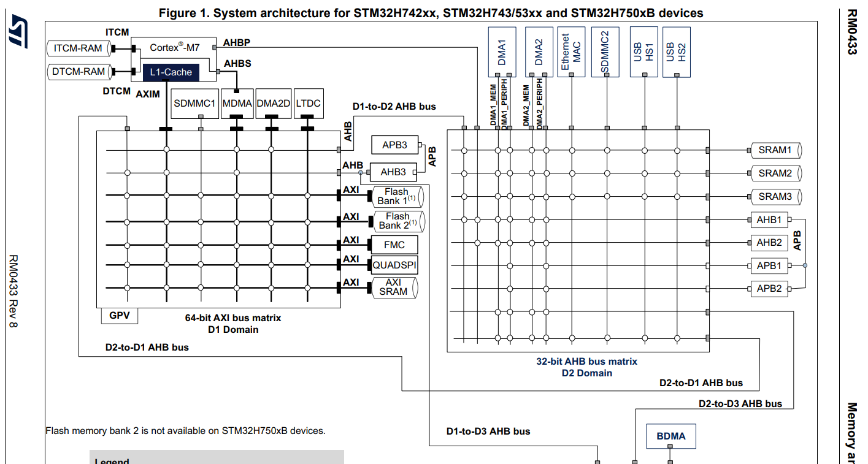Select the SDMMC1 block

pyautogui.click(x=194, y=104)
